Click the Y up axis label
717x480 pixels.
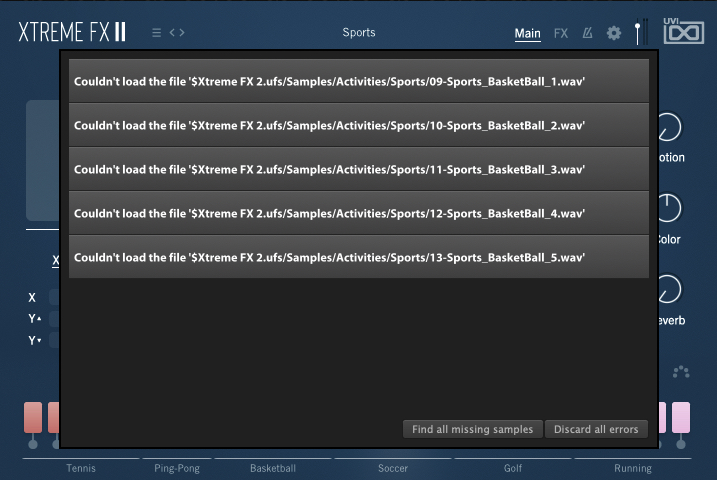35,319
